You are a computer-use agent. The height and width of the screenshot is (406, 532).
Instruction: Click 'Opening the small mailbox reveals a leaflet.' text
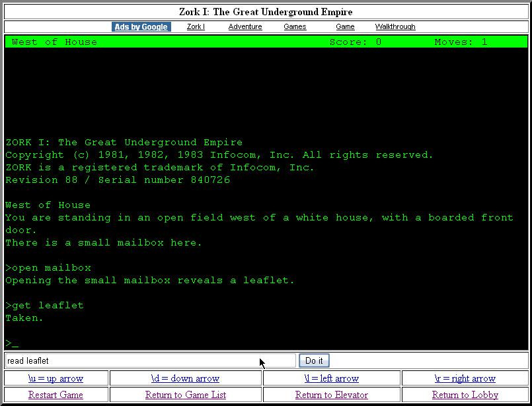[x=149, y=281]
